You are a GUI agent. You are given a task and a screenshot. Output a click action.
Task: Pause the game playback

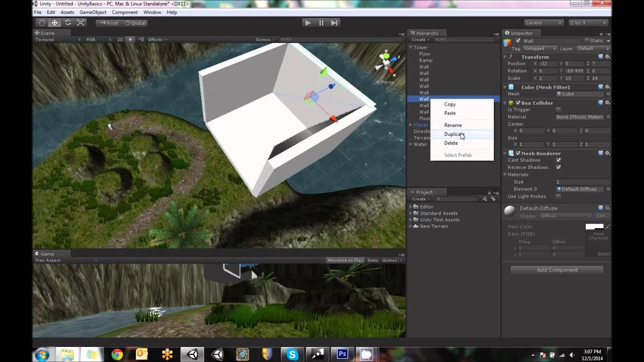321,23
